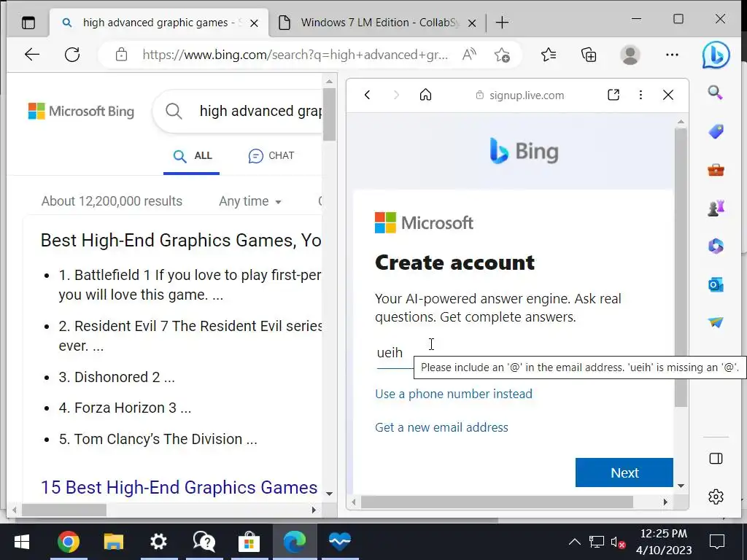Open sidebar link in new tab
The height and width of the screenshot is (560, 747).
coord(614,95)
